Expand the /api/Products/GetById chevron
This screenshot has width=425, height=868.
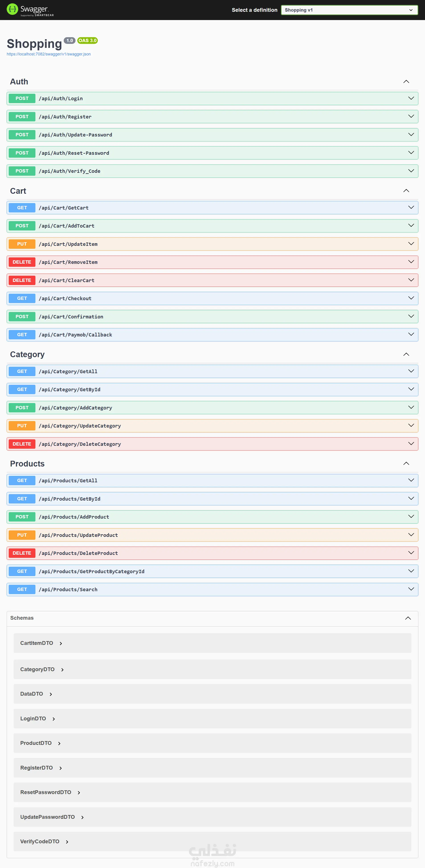[x=411, y=498]
